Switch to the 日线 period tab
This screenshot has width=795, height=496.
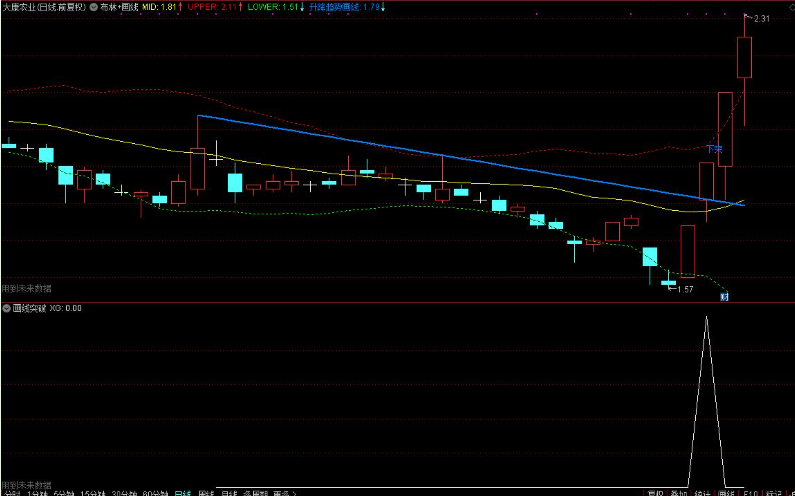(183, 493)
